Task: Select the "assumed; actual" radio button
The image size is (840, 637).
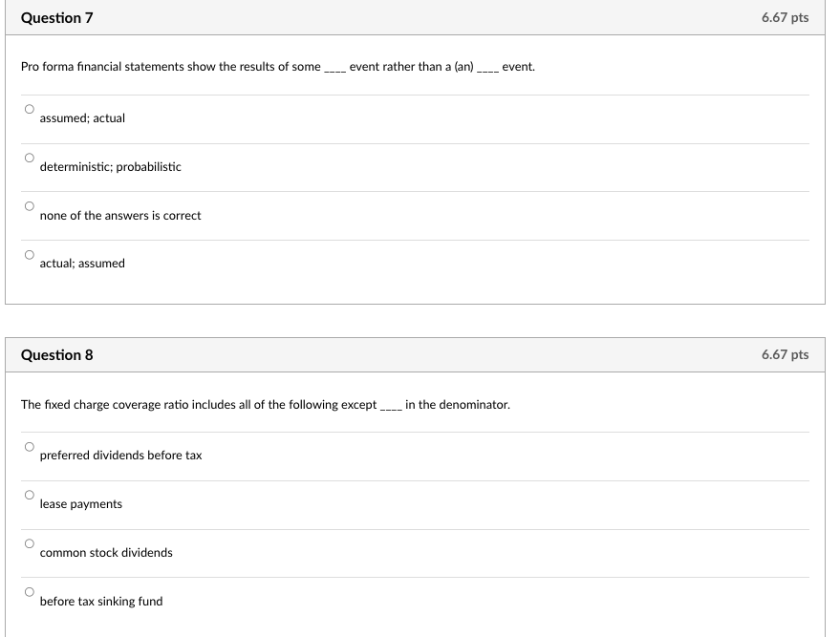Action: click(28, 108)
